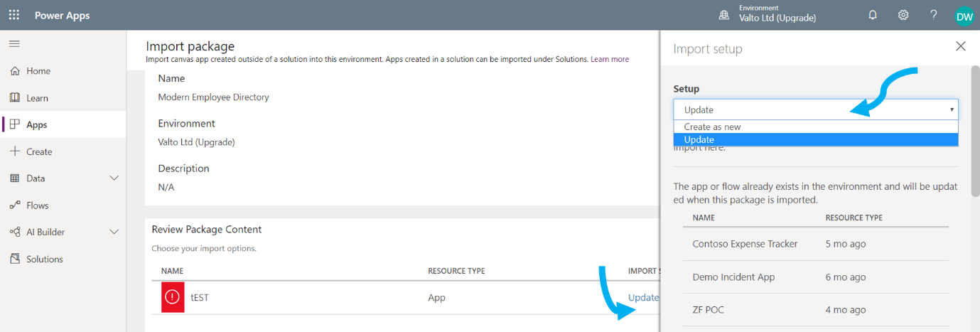Image resolution: width=980 pixels, height=332 pixels.
Task: Expand the Data section chevron
Action: point(114,178)
